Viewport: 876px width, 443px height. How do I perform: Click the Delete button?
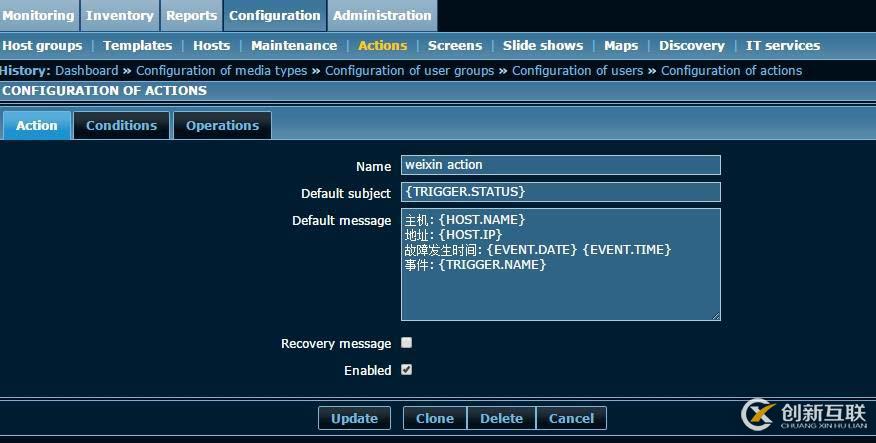(x=501, y=418)
